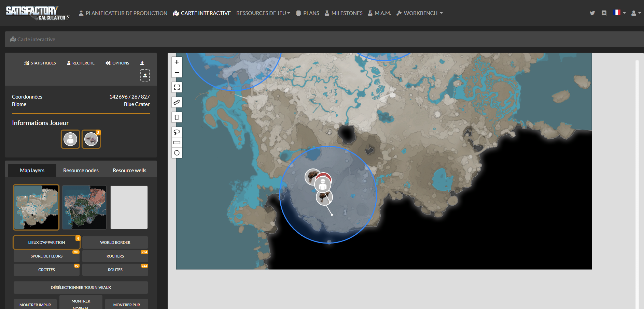
Task: Toggle Spore de Fleurs layer
Action: tap(46, 256)
